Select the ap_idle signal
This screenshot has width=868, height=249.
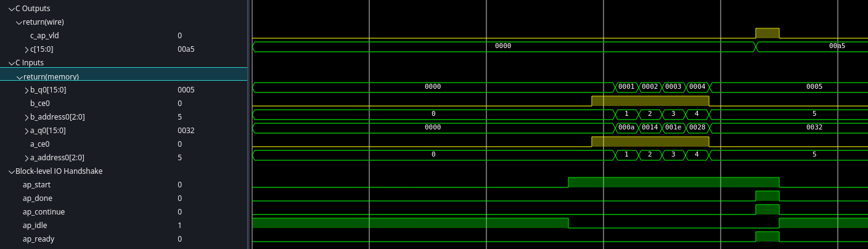click(123, 226)
